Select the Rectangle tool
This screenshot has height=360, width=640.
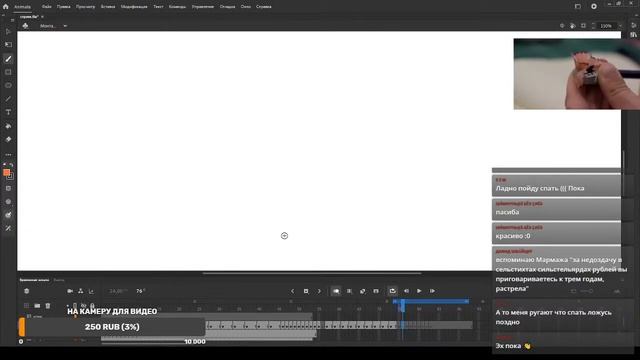click(8, 72)
